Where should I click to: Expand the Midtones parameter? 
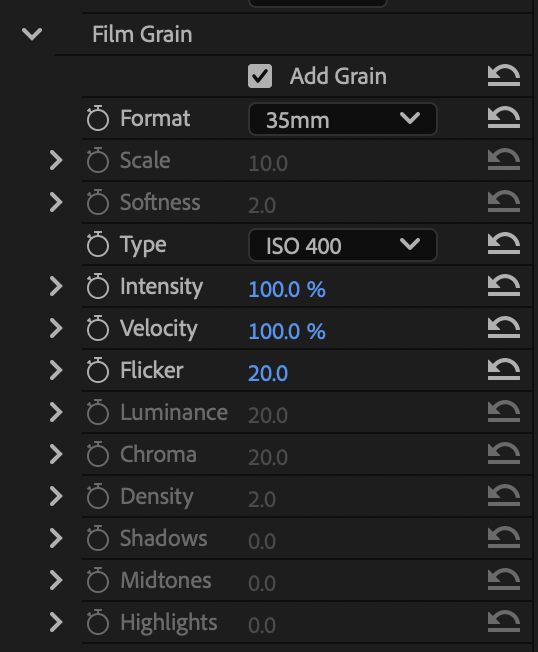tap(56, 580)
